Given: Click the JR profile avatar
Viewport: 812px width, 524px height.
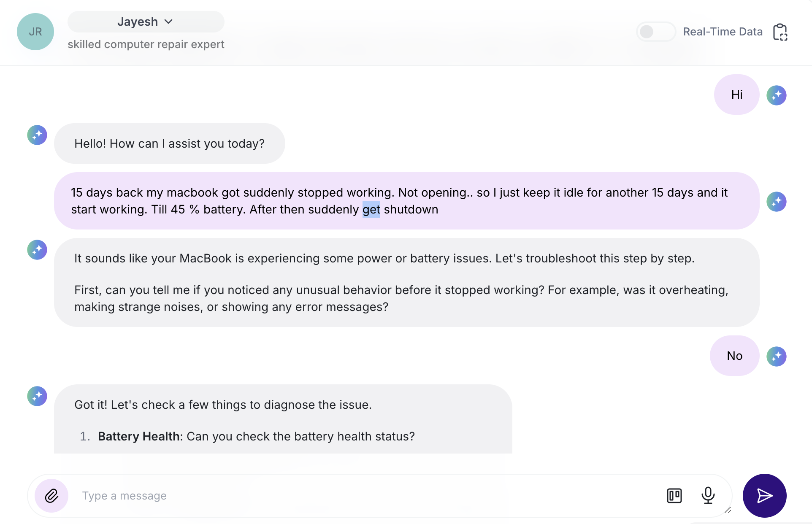Looking at the screenshot, I should 35,32.
